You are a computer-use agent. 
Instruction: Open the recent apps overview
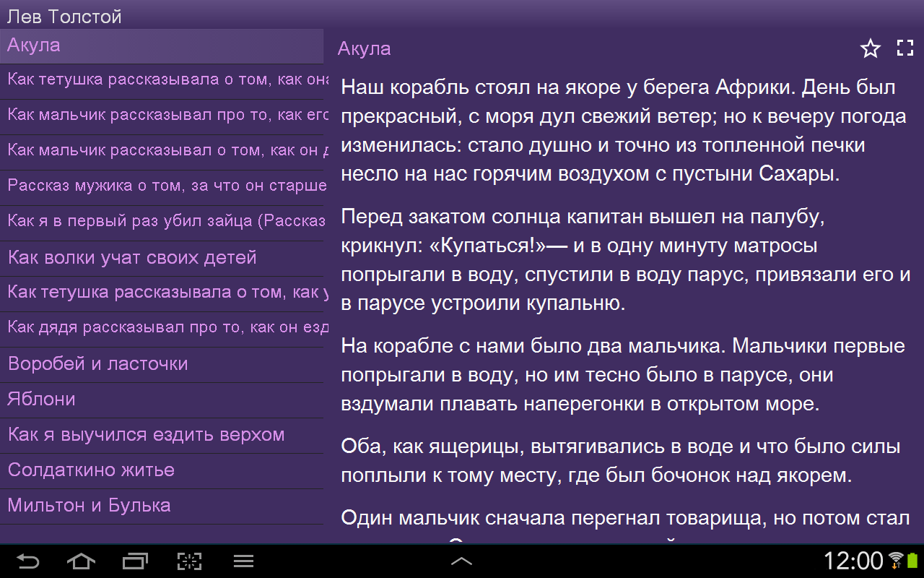(x=135, y=561)
